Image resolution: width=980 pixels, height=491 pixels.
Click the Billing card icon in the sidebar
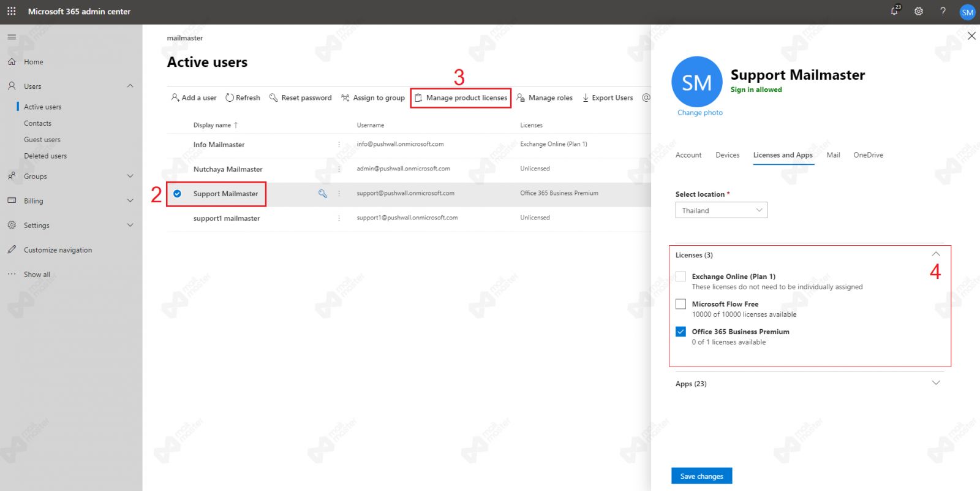pos(12,200)
